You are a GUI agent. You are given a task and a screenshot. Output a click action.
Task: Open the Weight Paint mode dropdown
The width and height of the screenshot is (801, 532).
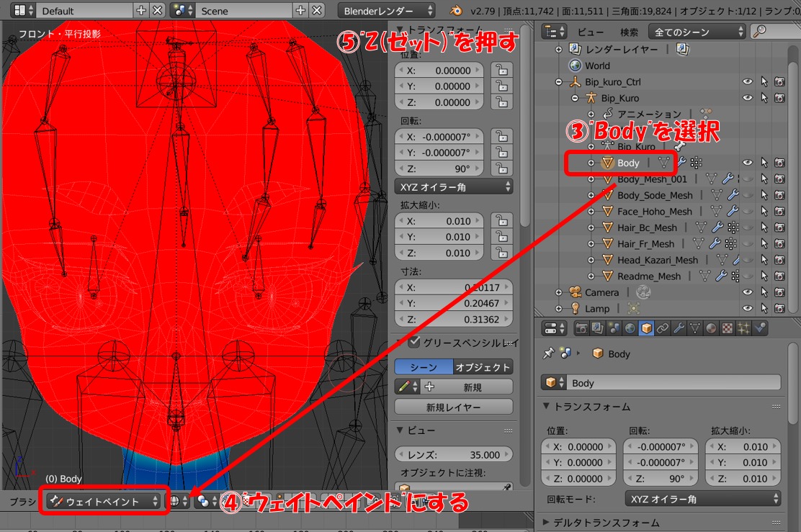pos(104,501)
